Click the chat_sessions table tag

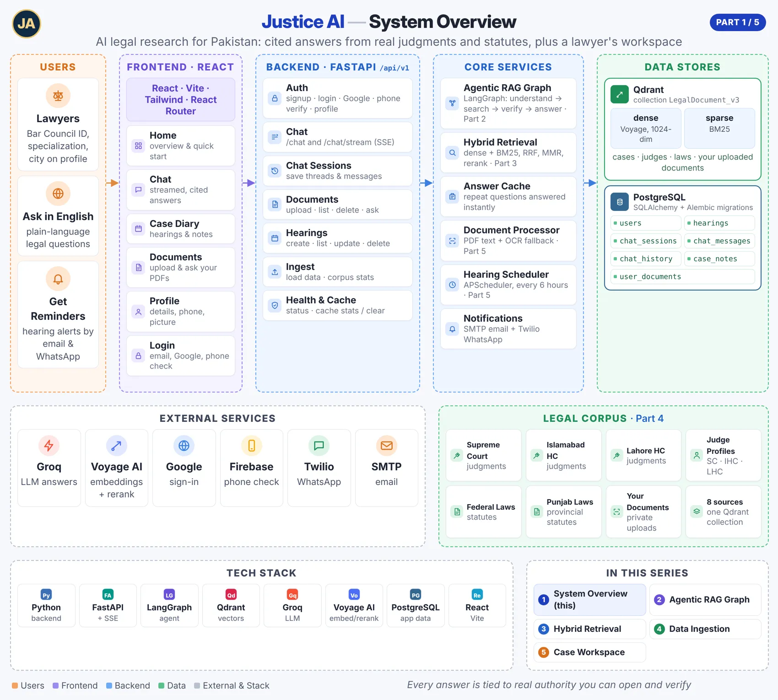coord(646,241)
